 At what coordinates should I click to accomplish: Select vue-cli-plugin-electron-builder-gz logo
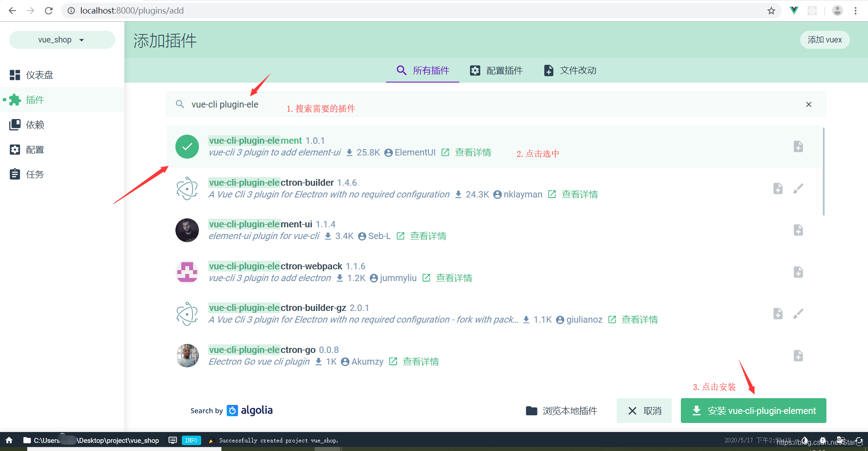[x=187, y=314]
